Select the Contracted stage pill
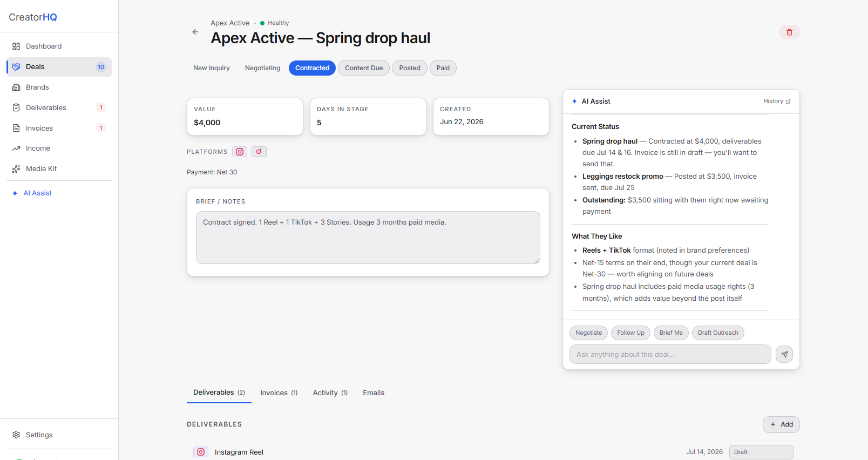Screen dimensions: 868x460 (312, 68)
